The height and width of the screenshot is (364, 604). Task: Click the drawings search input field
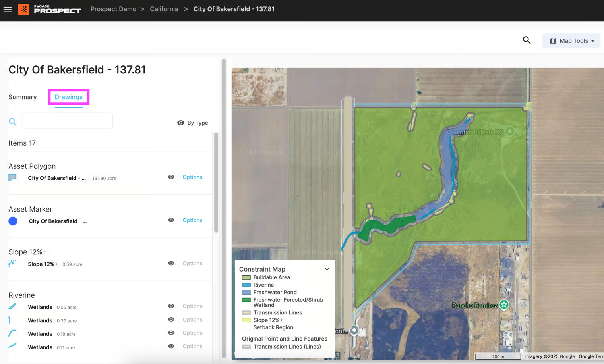coord(67,121)
